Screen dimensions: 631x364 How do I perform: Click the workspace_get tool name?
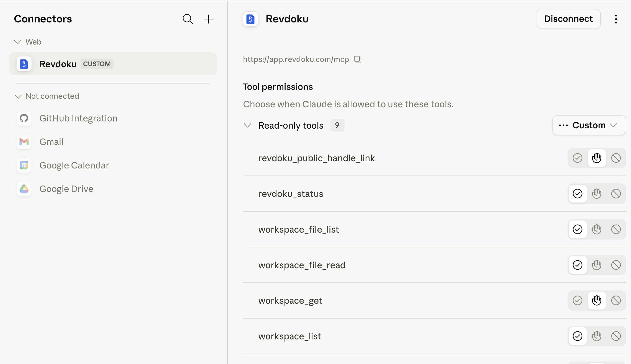pyautogui.click(x=290, y=301)
